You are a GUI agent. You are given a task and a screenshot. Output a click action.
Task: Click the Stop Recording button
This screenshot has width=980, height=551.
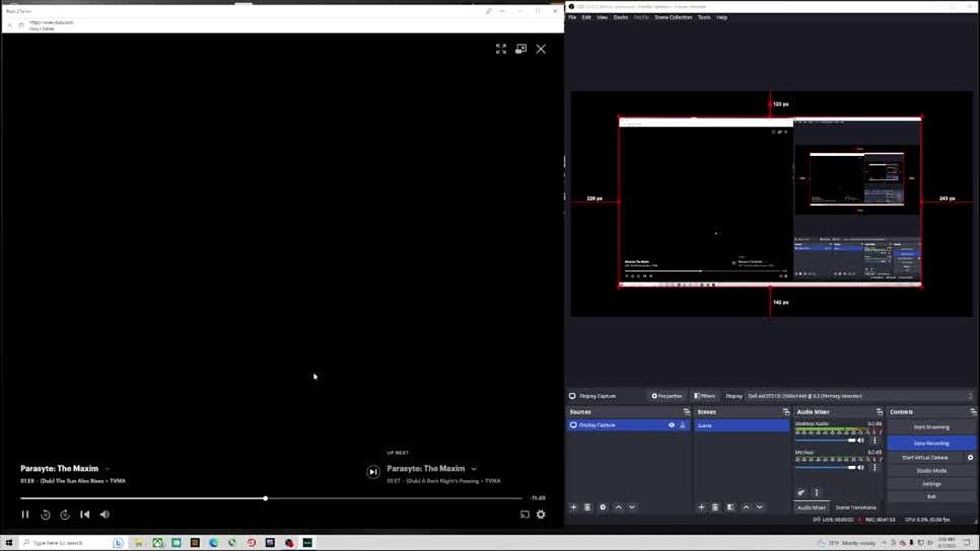931,443
